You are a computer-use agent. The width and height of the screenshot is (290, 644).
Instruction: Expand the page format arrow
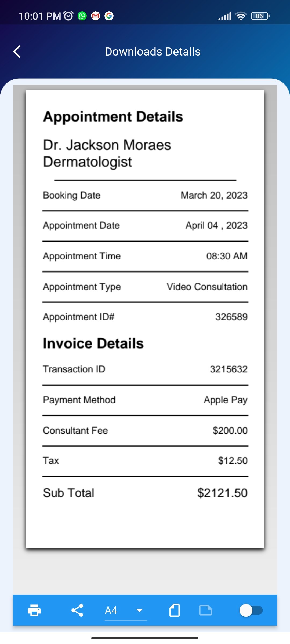(x=140, y=610)
